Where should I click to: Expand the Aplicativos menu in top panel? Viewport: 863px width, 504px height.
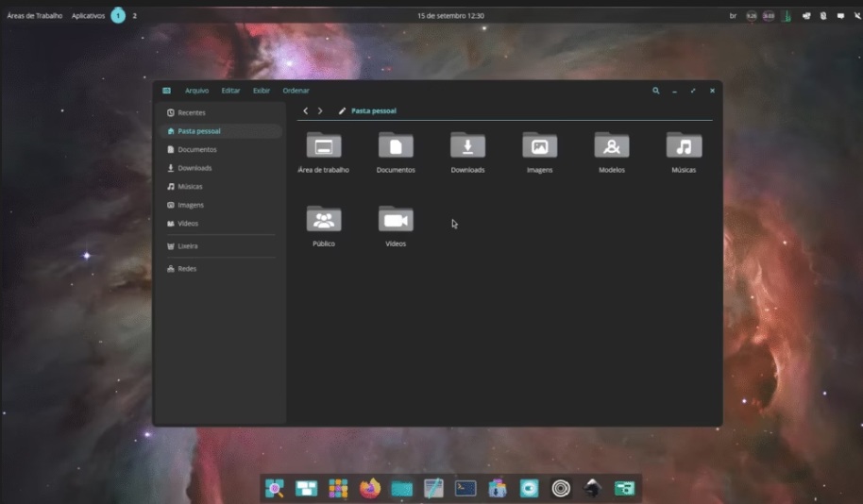coord(88,16)
